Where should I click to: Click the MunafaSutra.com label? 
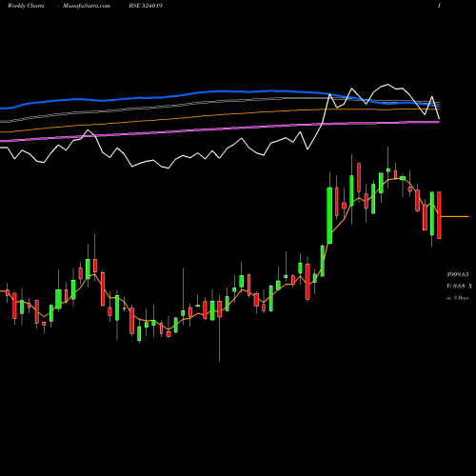pos(87,6)
